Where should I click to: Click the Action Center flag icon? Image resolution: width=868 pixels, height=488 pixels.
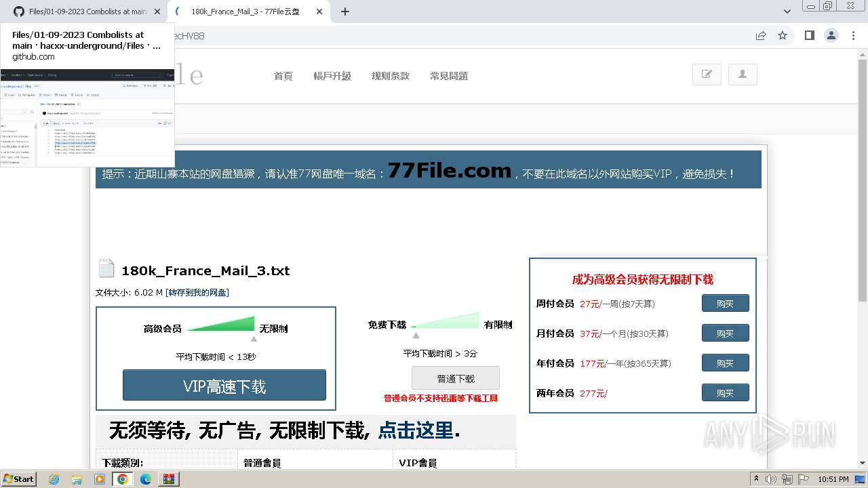802,479
